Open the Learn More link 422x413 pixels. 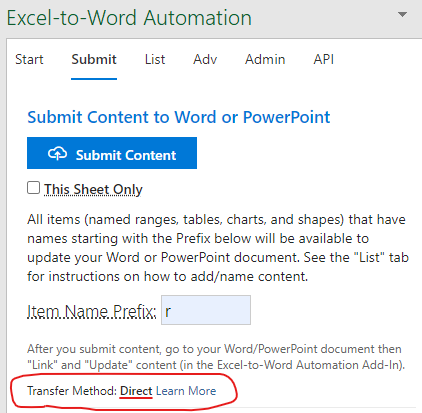186,391
